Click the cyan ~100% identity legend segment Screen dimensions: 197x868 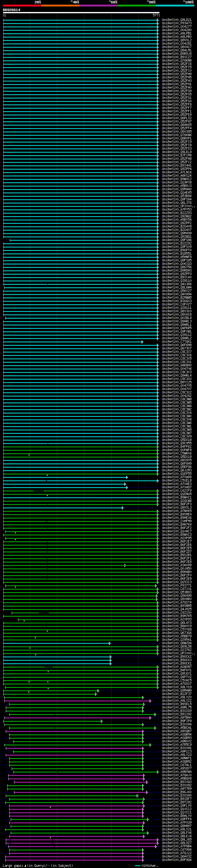click(x=175, y=6)
